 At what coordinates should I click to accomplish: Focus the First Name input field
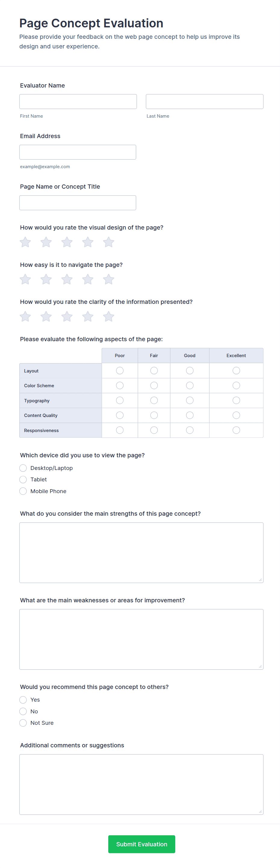pyautogui.click(x=78, y=101)
